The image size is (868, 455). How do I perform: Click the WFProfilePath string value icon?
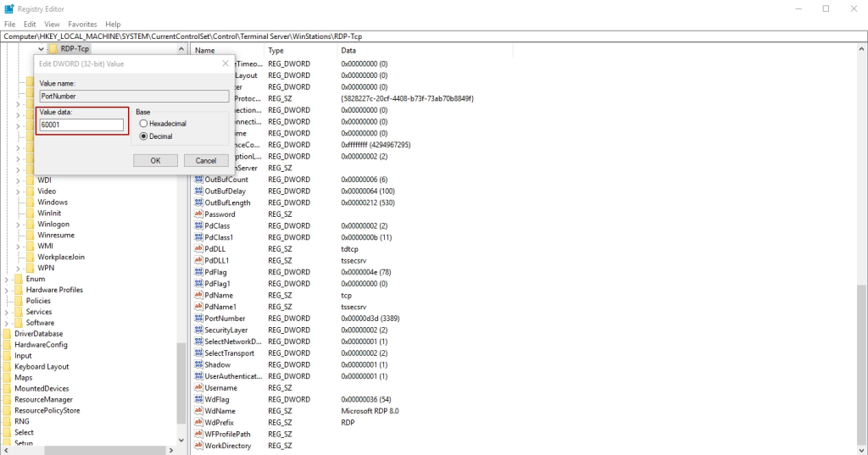198,434
